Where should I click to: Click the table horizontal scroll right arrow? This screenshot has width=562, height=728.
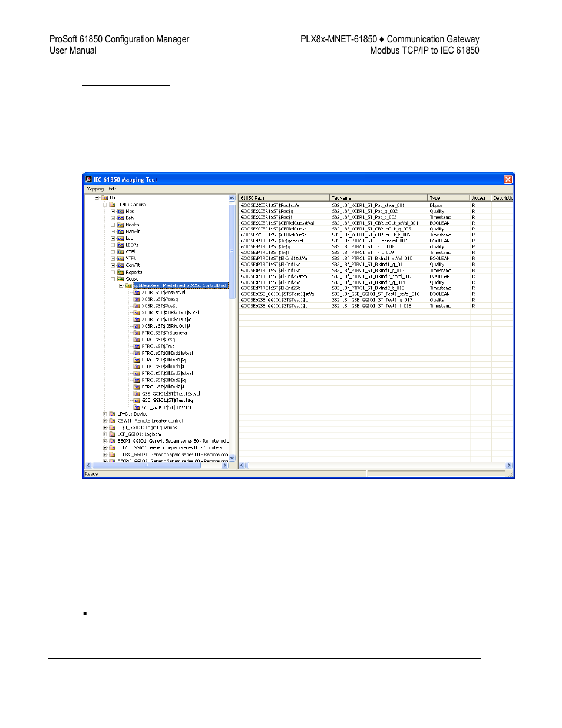[509, 466]
